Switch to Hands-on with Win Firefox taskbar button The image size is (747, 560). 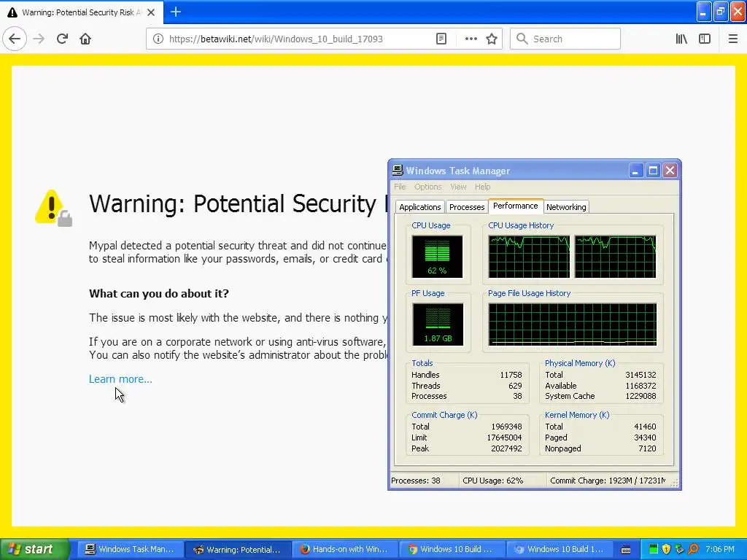coord(344,549)
